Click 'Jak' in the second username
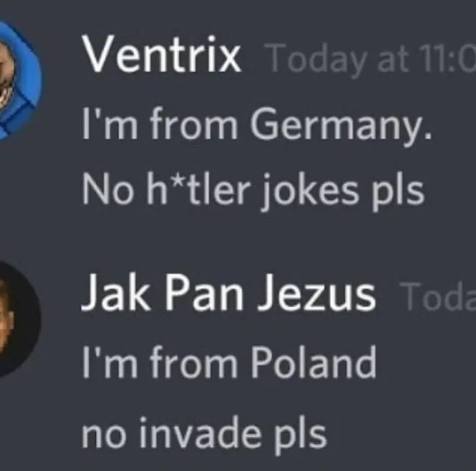Image resolution: width=476 pixels, height=471 pixels. click(116, 293)
